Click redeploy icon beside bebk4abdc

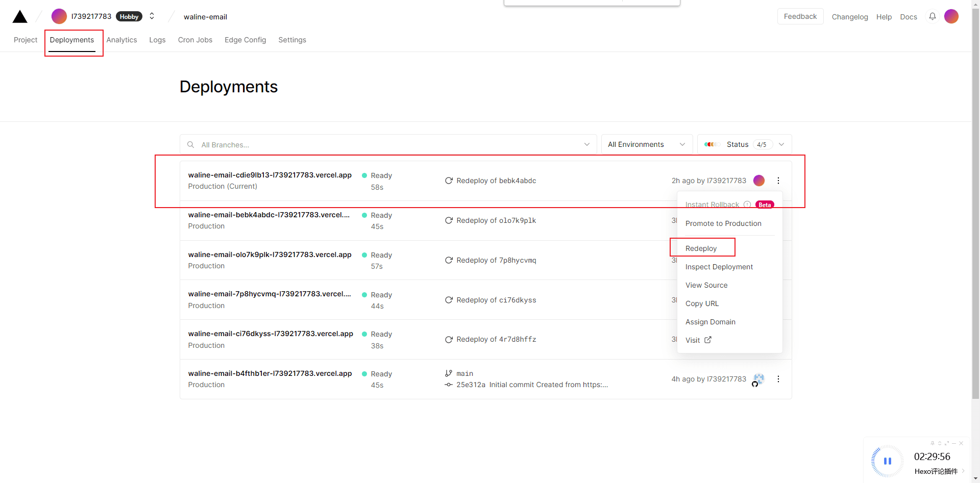pyautogui.click(x=449, y=181)
